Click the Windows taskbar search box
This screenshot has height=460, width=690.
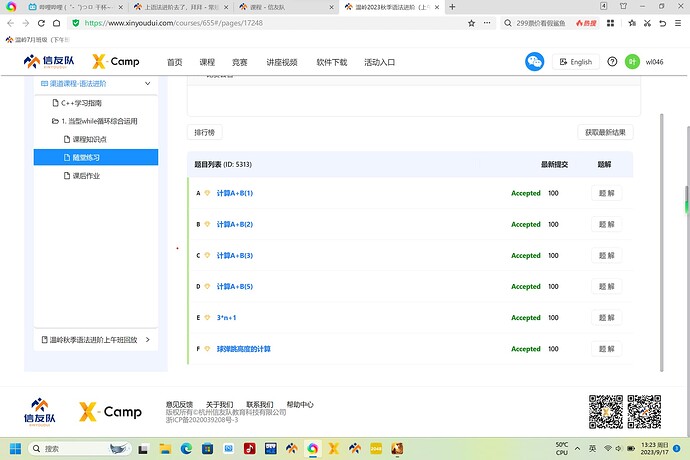click(79, 449)
